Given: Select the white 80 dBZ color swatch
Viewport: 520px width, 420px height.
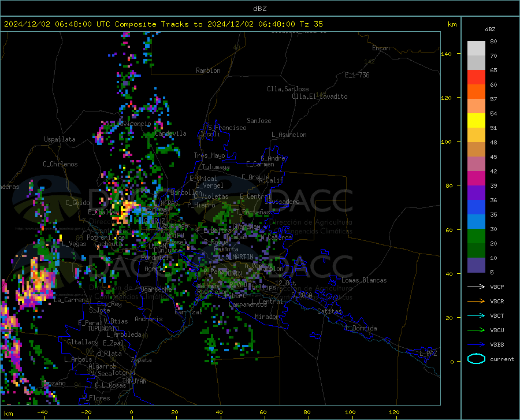Looking at the screenshot, I should pyautogui.click(x=476, y=48).
